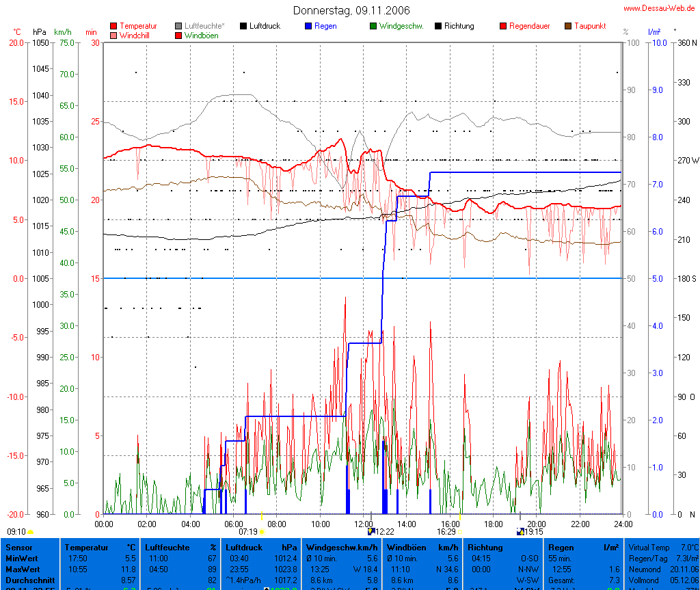Viewport: 700px width, 590px height.
Task: Click the sunset icon next to 16:29
Action: (x=460, y=531)
